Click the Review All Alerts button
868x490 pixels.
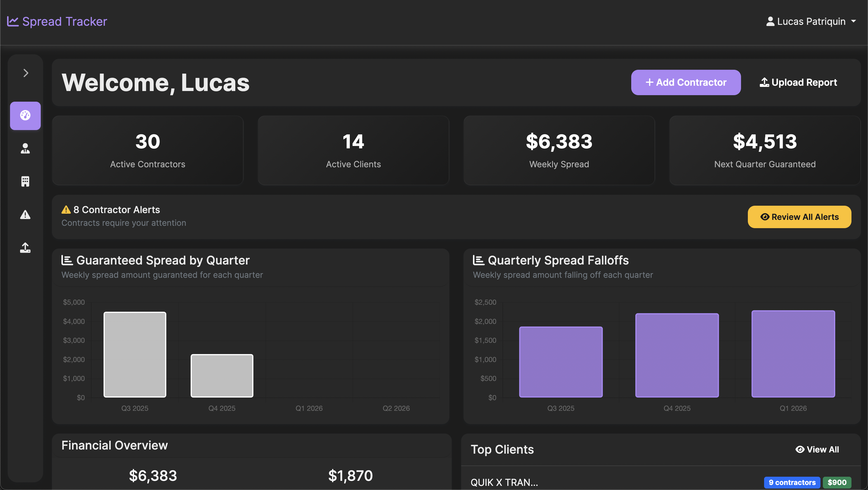coord(799,217)
